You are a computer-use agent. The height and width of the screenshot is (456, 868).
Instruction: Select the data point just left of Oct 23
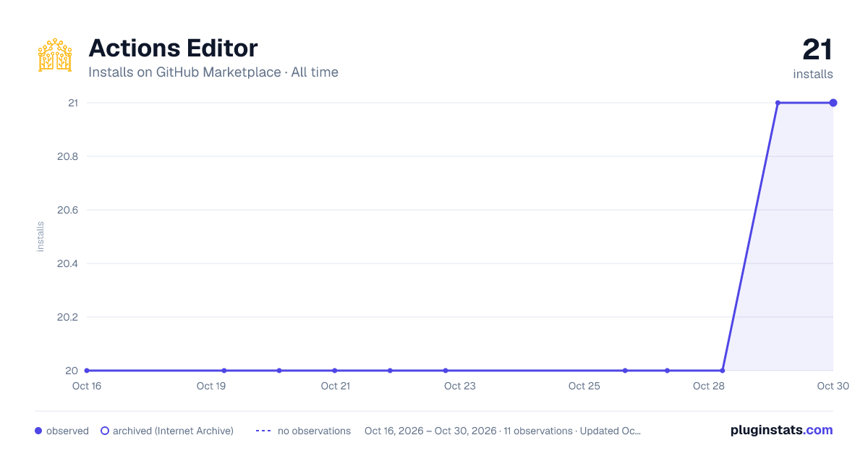446,371
